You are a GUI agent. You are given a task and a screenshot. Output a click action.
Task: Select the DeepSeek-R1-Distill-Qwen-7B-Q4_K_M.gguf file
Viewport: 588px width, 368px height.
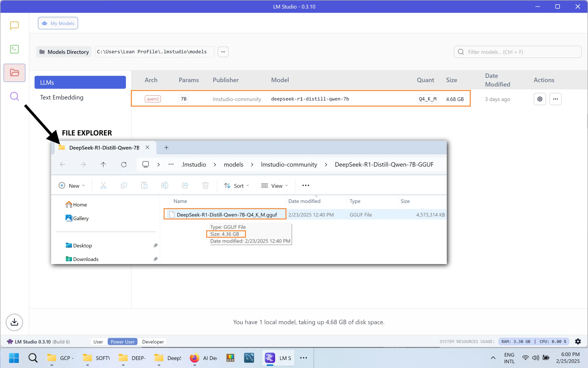227,215
